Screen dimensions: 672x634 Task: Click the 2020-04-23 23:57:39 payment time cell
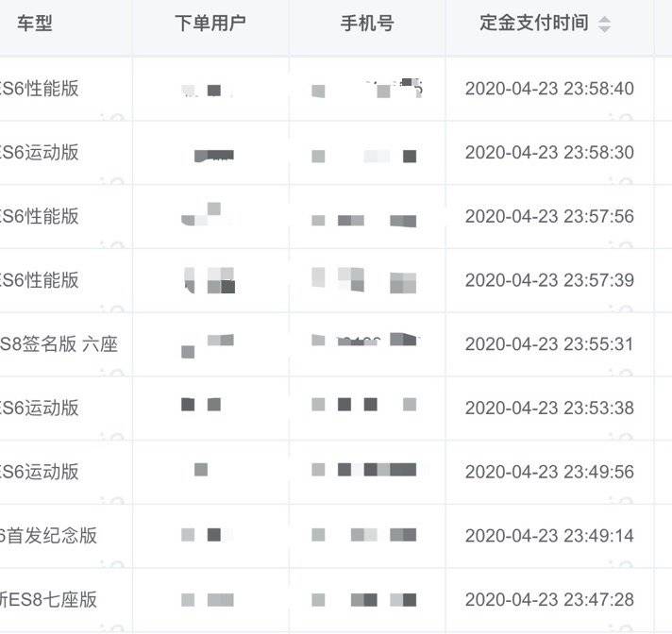[549, 280]
